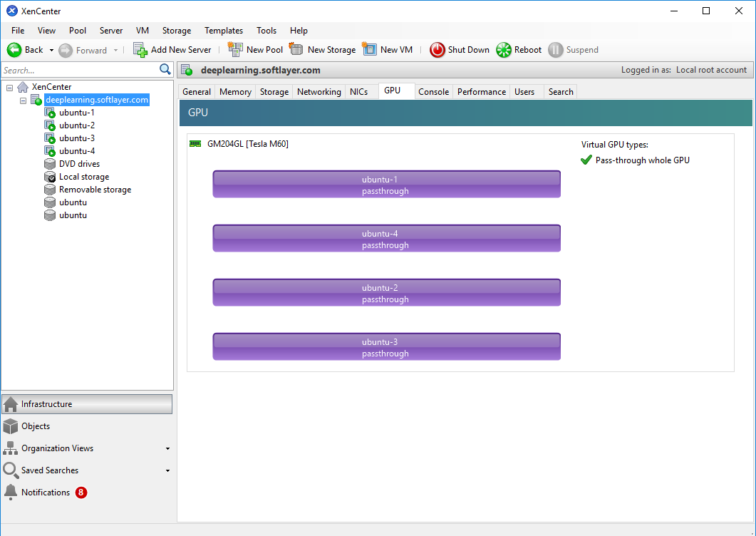Click the GM204GL Tesla M60 card icon
Screen dimensions: 756x536
pos(195,144)
